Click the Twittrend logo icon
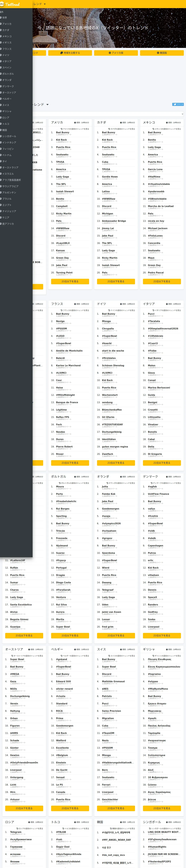Screen dimensions: 186x868 pos(2,4)
